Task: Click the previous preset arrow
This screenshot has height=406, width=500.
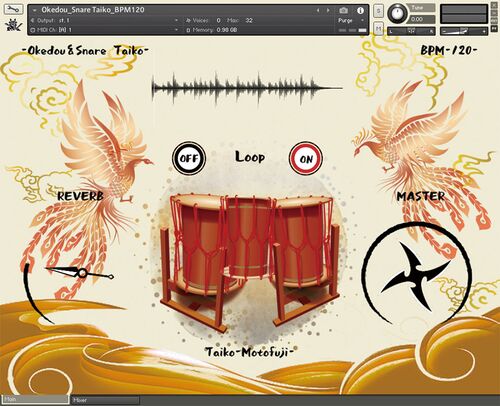Action: coord(318,10)
